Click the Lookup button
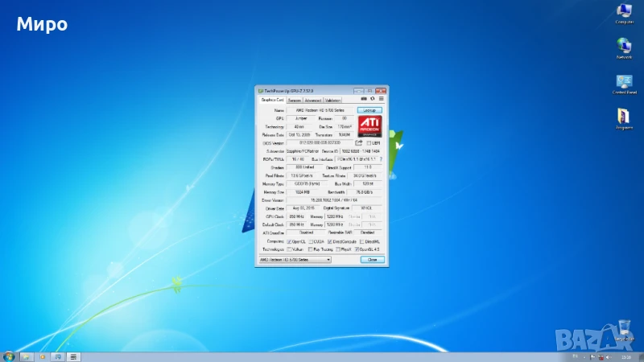Viewport: 644px width, 362px height. pos(369,109)
